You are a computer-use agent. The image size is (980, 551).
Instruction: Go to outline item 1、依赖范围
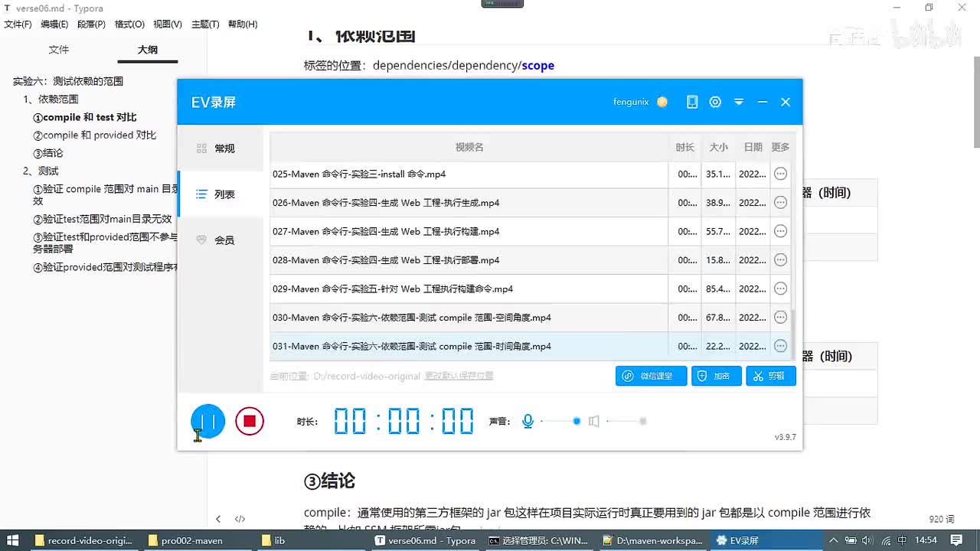point(51,99)
